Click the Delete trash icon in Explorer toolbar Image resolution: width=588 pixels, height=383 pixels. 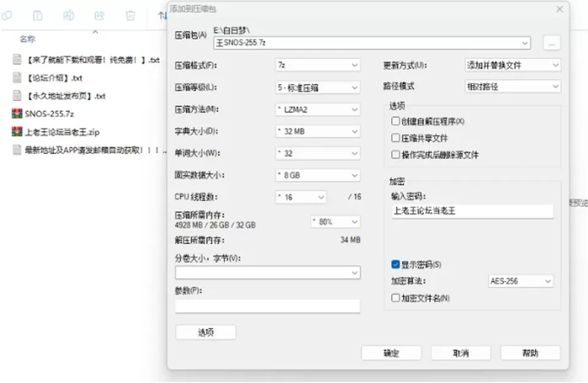[130, 15]
